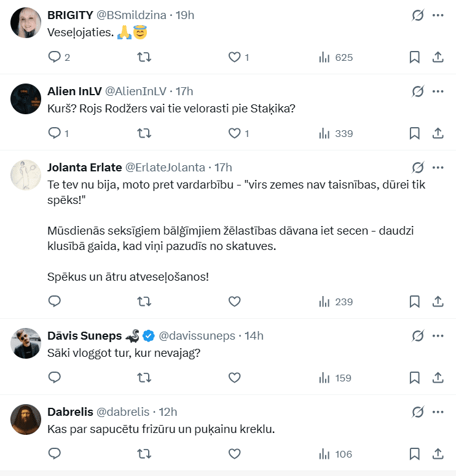Reply to Dabrelis' tweet

[x=55, y=454]
